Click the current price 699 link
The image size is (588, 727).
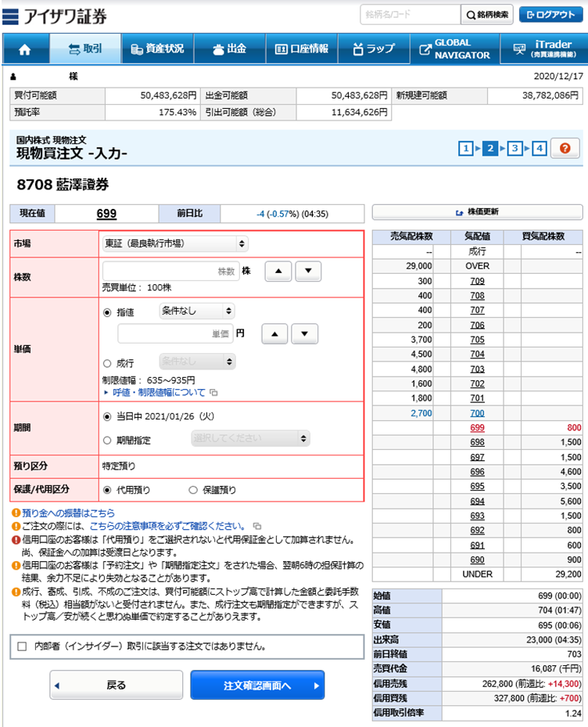pos(106,214)
